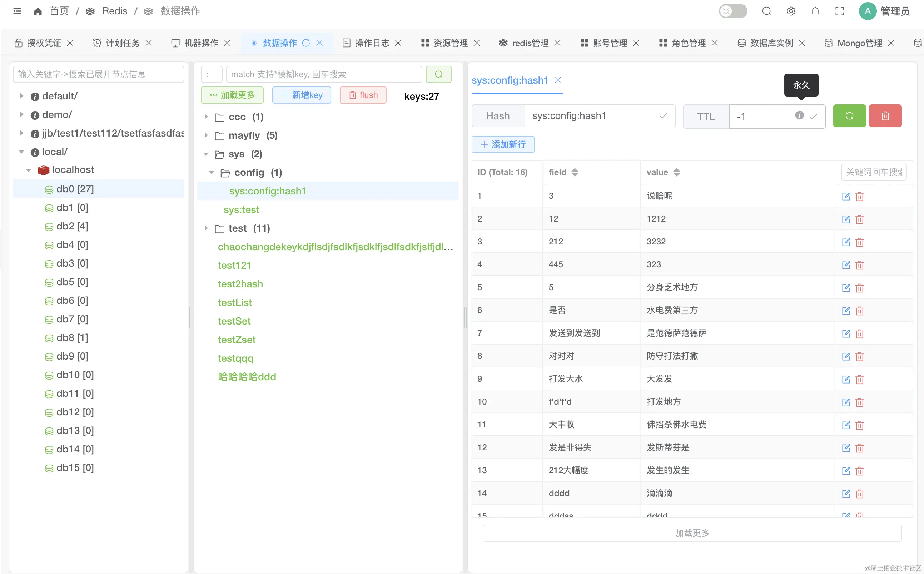Viewport: 924px width, 574px height.
Task: Click the edit icon for row 1
Action: (x=845, y=196)
